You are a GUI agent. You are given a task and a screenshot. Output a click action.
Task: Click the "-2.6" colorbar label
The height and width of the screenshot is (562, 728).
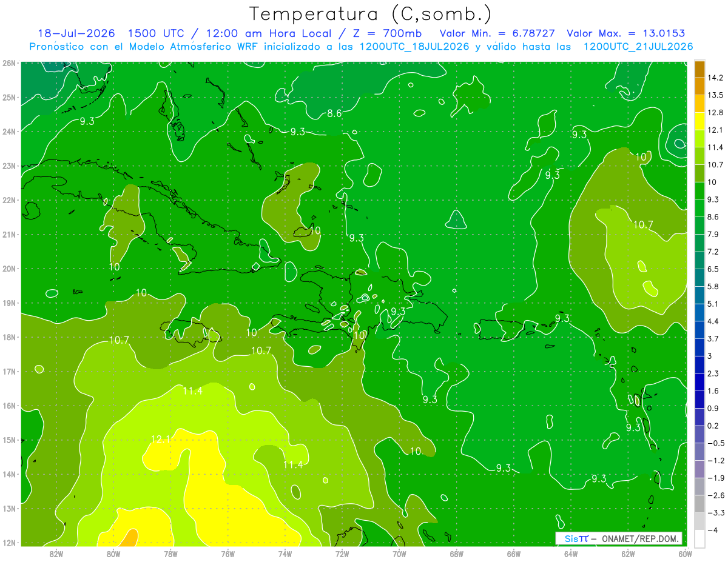click(716, 495)
